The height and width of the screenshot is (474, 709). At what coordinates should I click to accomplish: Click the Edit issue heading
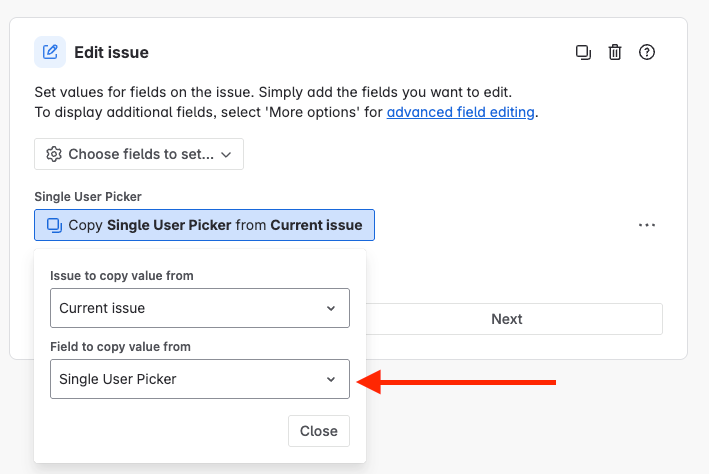pyautogui.click(x=111, y=52)
